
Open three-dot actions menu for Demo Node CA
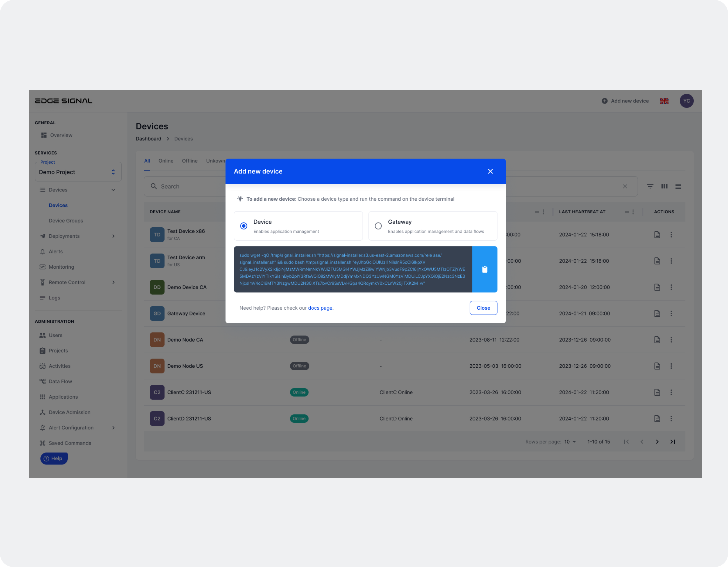671,340
